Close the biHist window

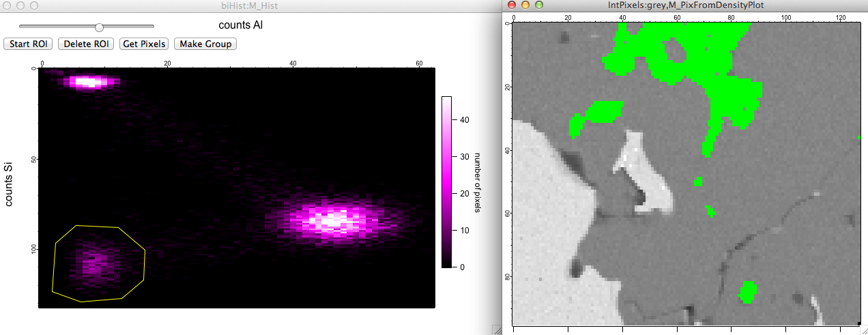(x=6, y=5)
